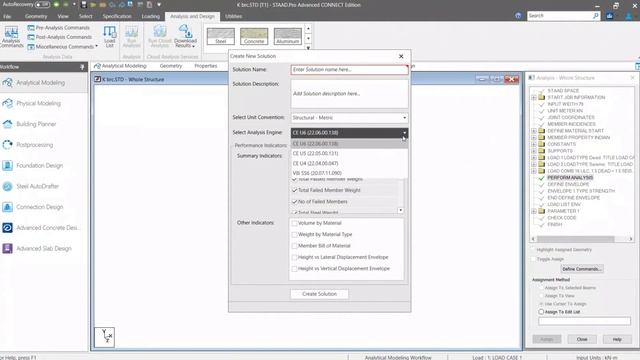The image size is (640, 360).
Task: Choose V8i SS6 (20.07.11.090) engine
Action: click(349, 173)
